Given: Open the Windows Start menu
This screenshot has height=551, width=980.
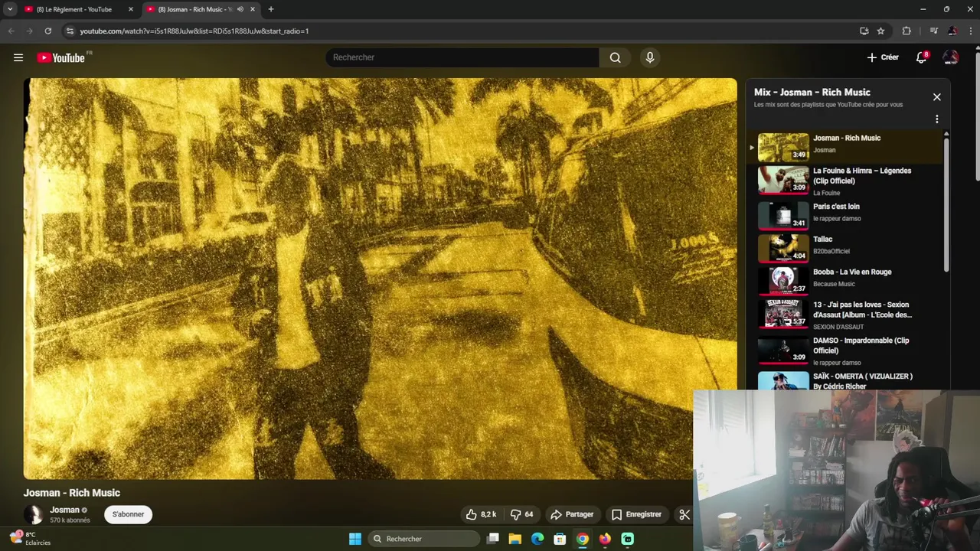Looking at the screenshot, I should 355,539.
